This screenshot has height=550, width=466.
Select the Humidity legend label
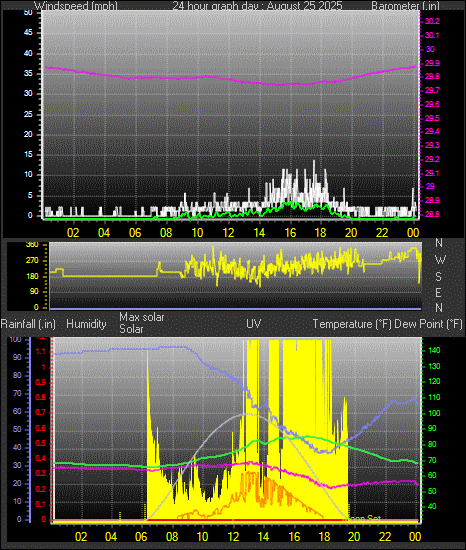(86, 324)
